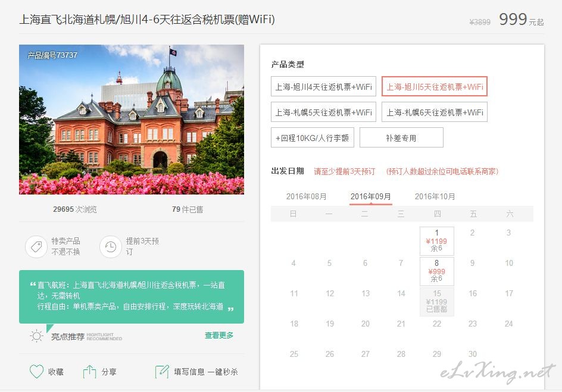Click calendar date 22

pyautogui.click(x=436, y=324)
